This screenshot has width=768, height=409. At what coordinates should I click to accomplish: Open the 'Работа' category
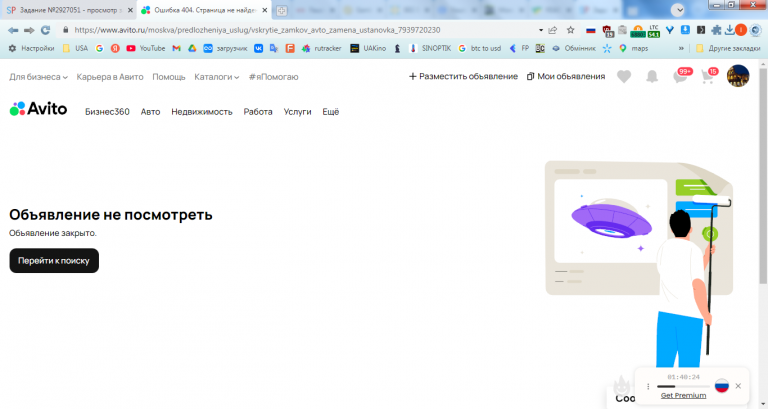[x=258, y=112]
